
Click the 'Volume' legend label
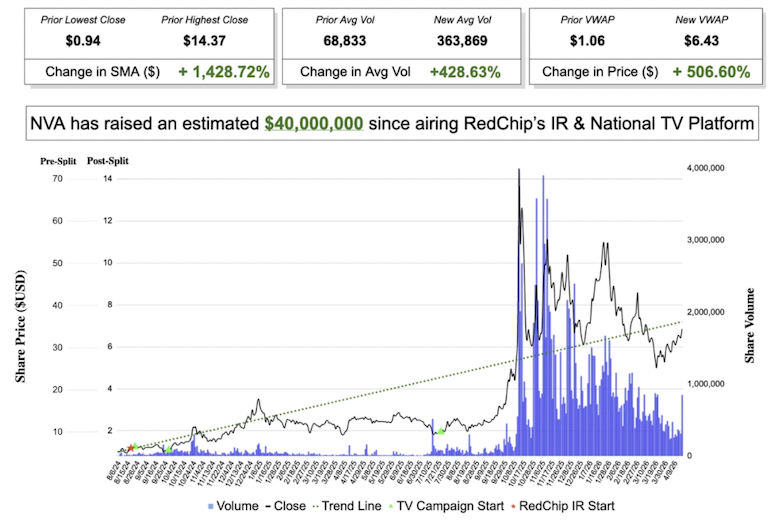point(237,506)
